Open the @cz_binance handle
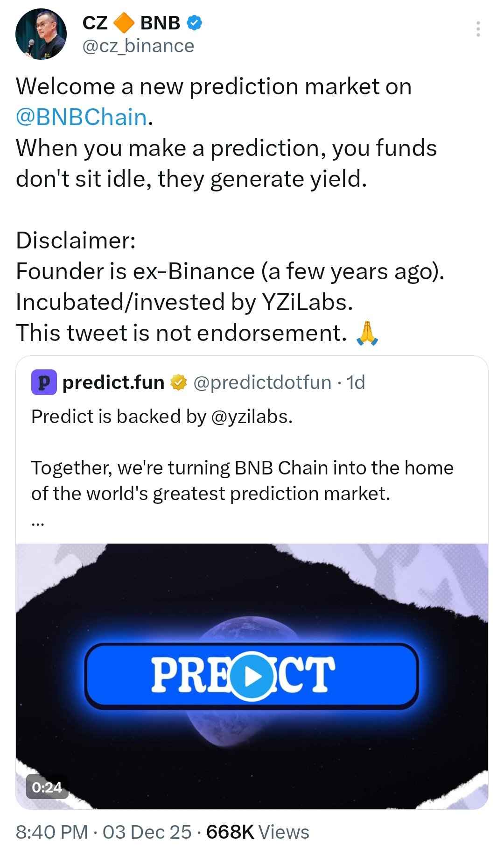Screen dimensions: 504x856 click(138, 46)
